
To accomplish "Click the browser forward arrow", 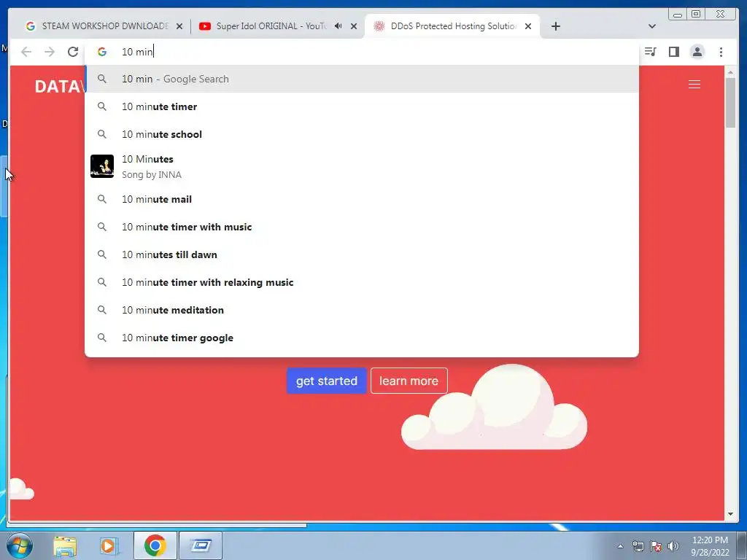I will [x=50, y=52].
